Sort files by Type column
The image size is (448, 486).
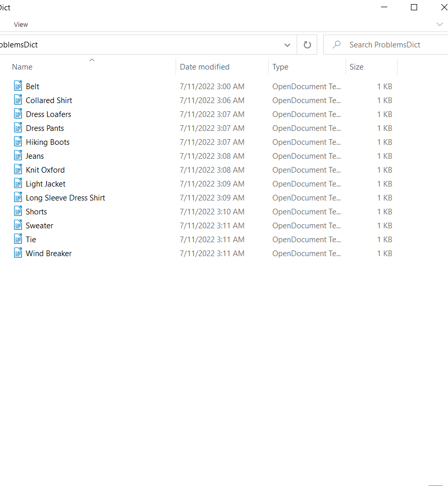pos(280,67)
